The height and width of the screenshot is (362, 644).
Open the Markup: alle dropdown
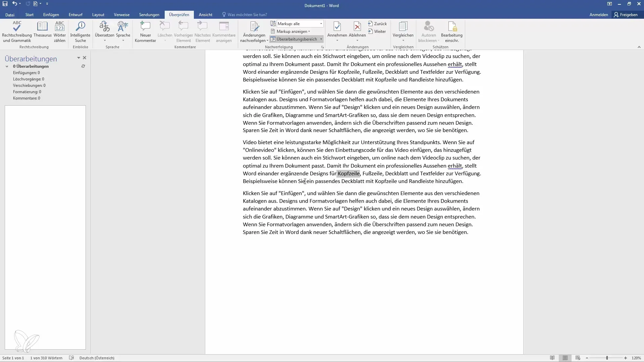[x=321, y=24]
